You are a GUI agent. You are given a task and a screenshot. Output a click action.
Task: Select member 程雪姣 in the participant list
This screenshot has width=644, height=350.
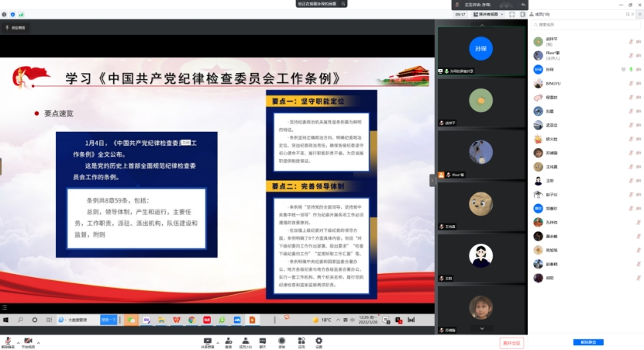[552, 97]
